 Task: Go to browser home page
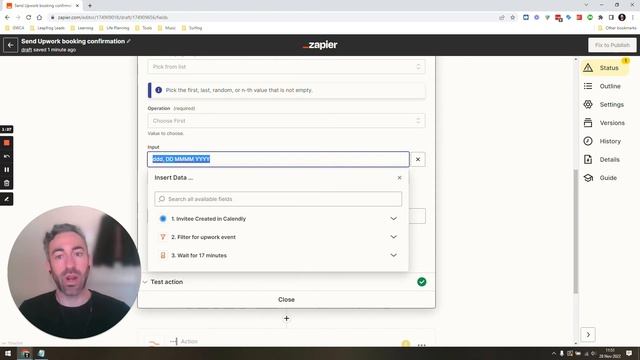(39, 17)
